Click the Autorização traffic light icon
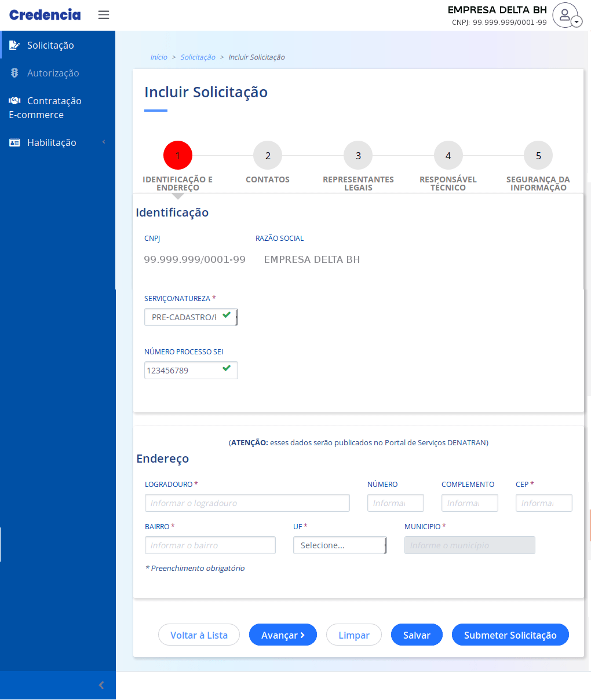The image size is (591, 700). tap(14, 73)
